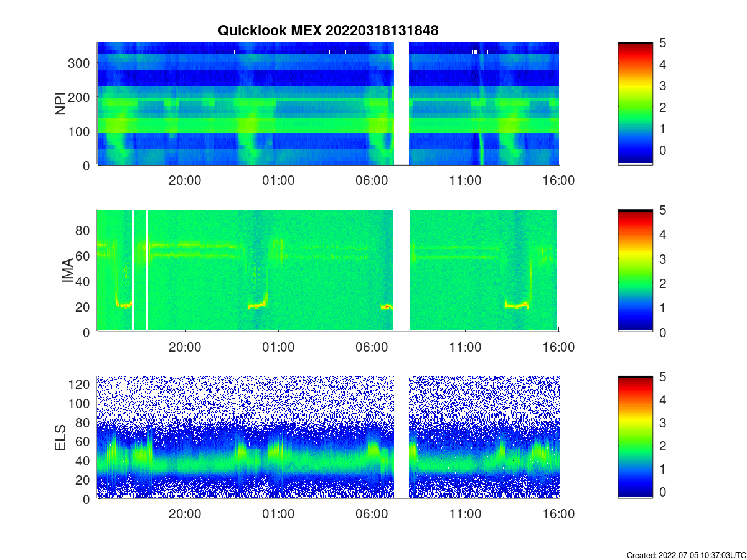The image size is (747, 560).
Task: Click the IMA spectrogram plot
Action: [x=328, y=271]
